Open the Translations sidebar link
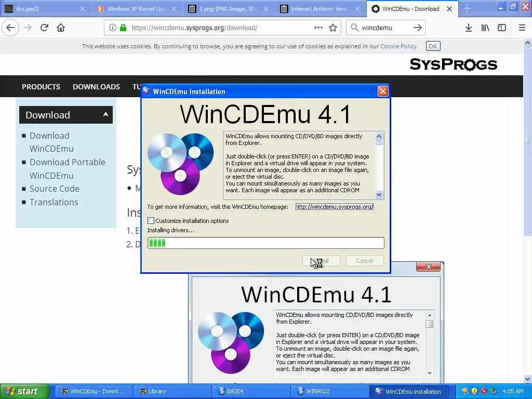Image resolution: width=532 pixels, height=399 pixels. click(x=54, y=202)
